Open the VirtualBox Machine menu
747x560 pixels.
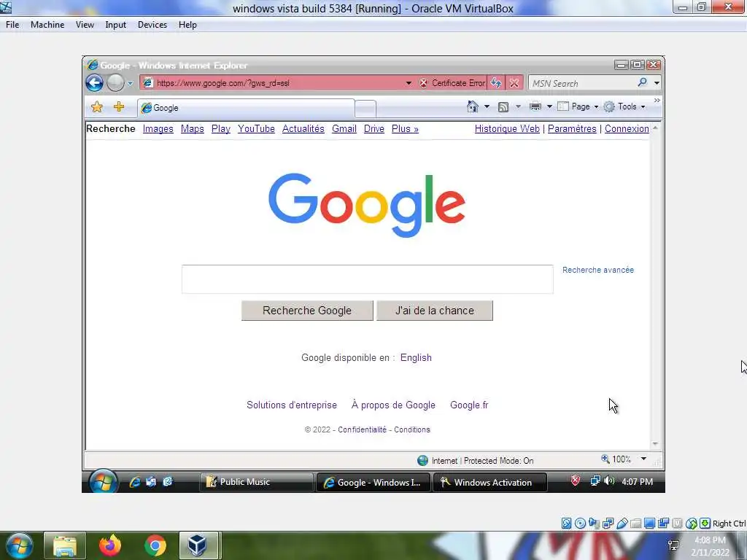coord(47,25)
